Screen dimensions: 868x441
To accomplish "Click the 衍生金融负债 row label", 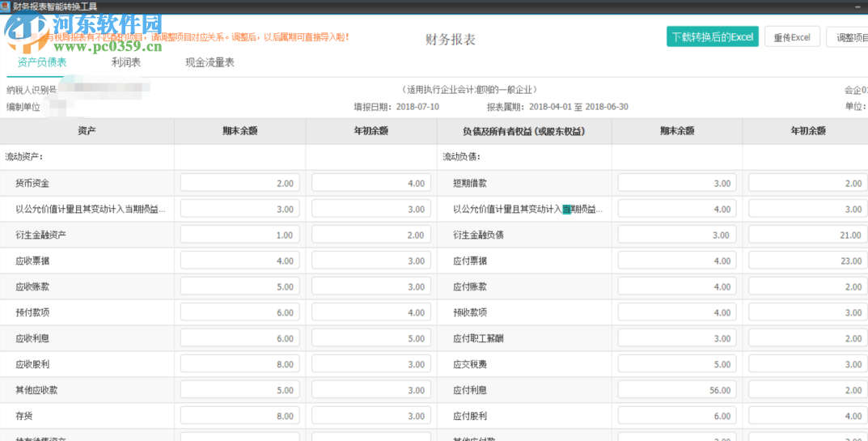I will 478,235.
